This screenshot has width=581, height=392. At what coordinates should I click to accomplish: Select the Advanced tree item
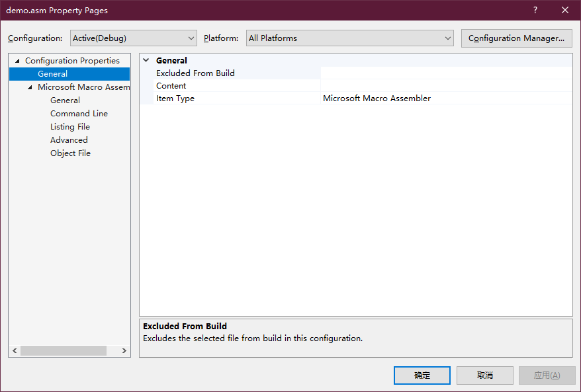[69, 139]
